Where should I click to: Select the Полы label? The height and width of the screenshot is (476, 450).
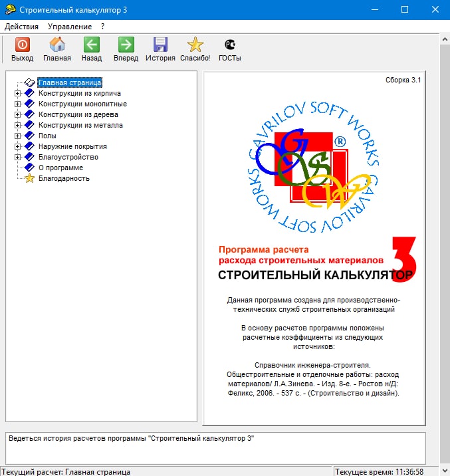pos(47,136)
